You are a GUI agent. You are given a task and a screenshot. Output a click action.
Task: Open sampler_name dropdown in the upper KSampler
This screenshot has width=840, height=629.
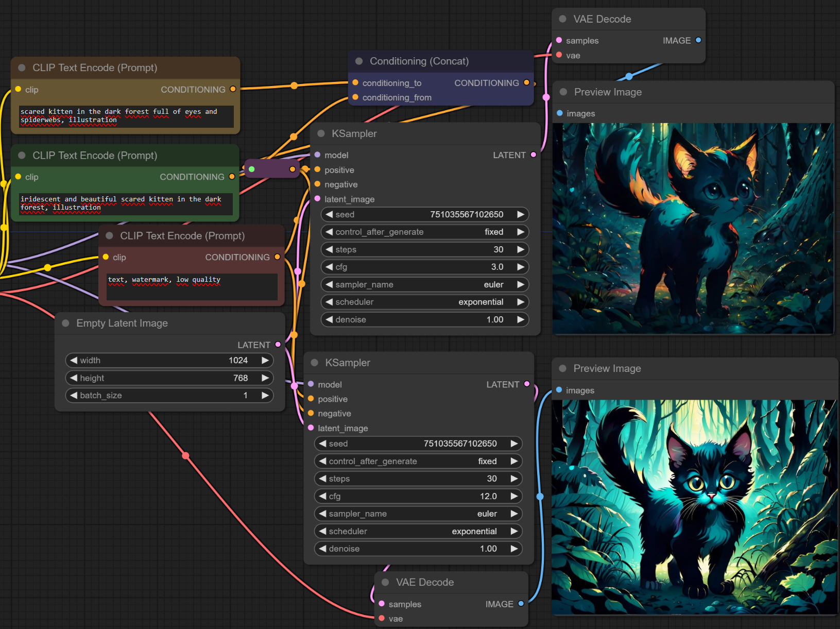pos(424,284)
